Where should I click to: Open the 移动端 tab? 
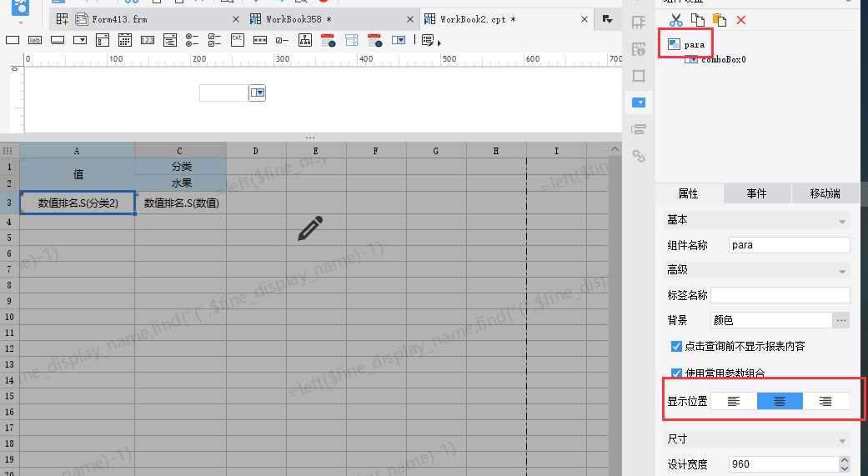click(x=825, y=193)
